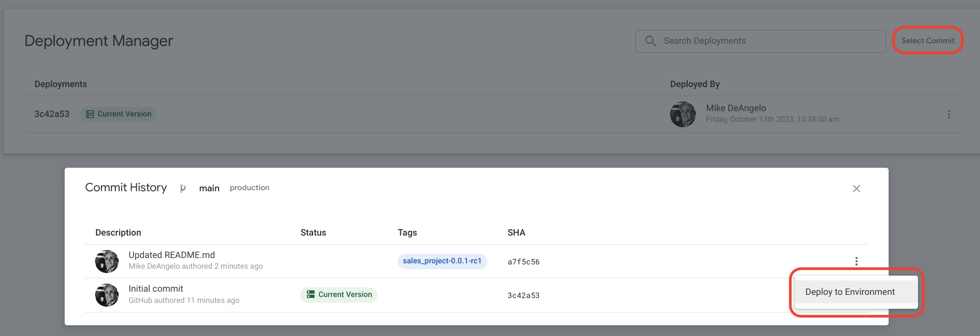The width and height of the screenshot is (980, 336).
Task: Select Deploy to Environment menu option
Action: click(850, 292)
